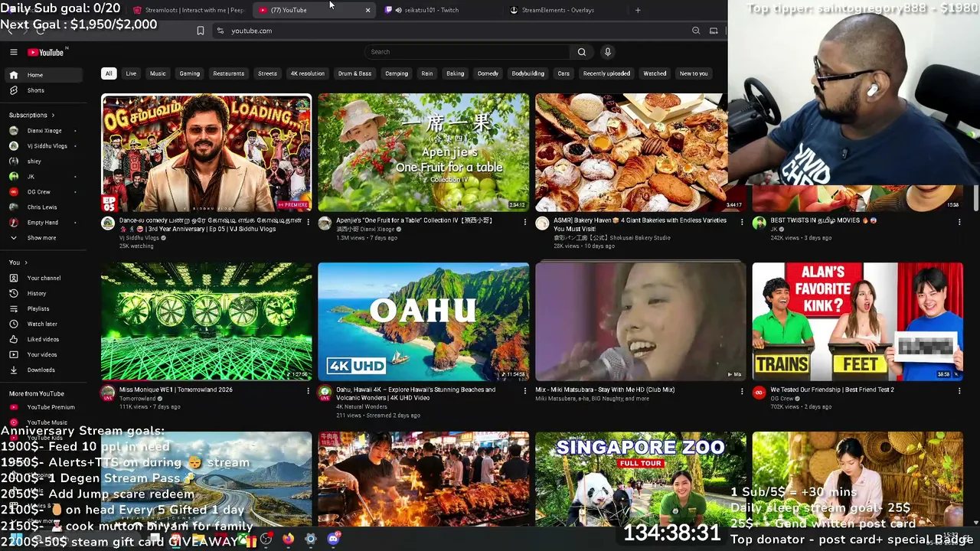Click the youtube.com address bar
This screenshot has width=980, height=551.
(x=452, y=31)
